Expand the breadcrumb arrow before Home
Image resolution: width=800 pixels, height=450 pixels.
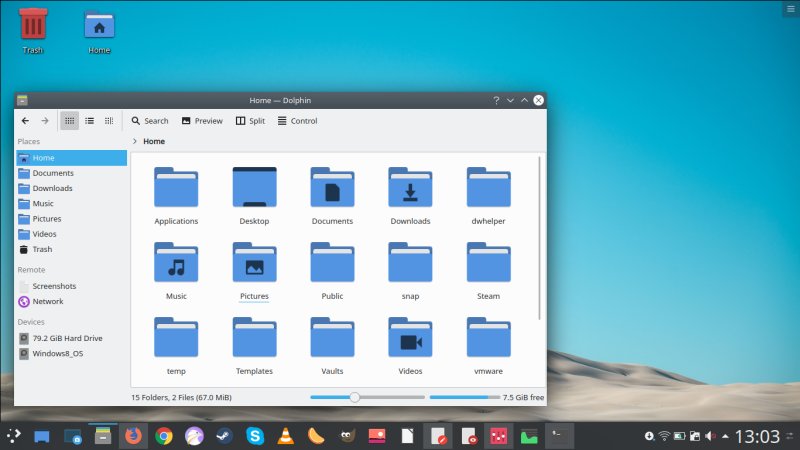(135, 142)
